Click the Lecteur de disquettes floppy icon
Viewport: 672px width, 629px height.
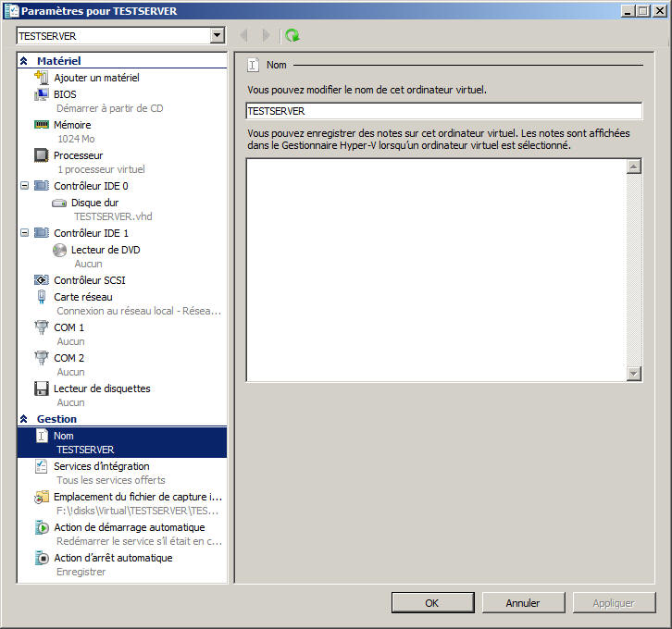click(41, 388)
